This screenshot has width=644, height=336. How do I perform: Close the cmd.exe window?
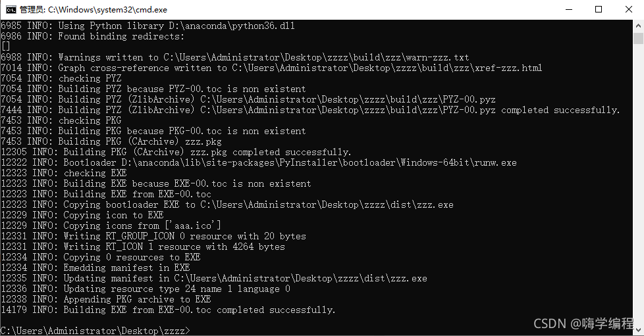tap(628, 9)
